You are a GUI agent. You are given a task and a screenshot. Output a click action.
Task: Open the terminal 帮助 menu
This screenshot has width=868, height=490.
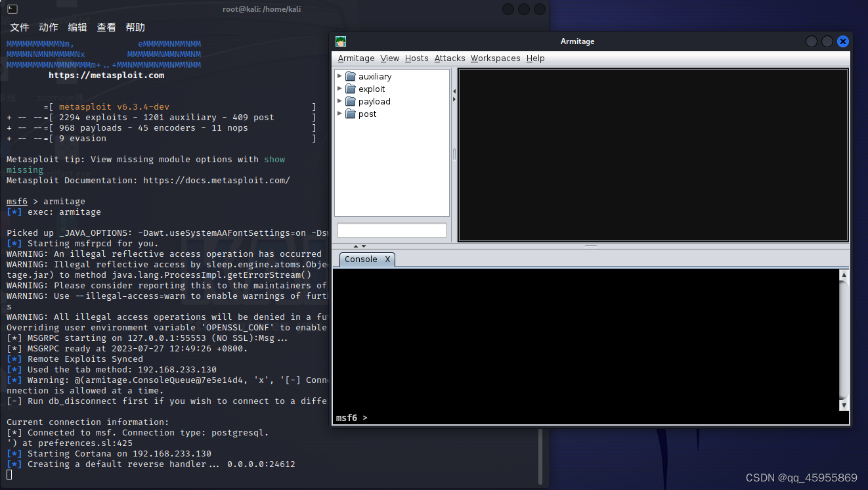click(x=135, y=28)
